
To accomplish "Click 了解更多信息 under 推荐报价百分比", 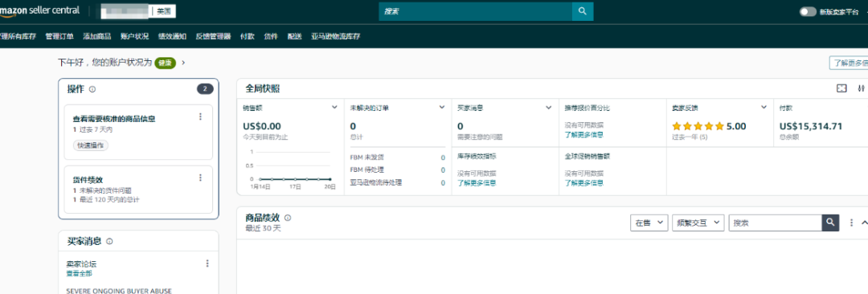I will click(x=583, y=134).
